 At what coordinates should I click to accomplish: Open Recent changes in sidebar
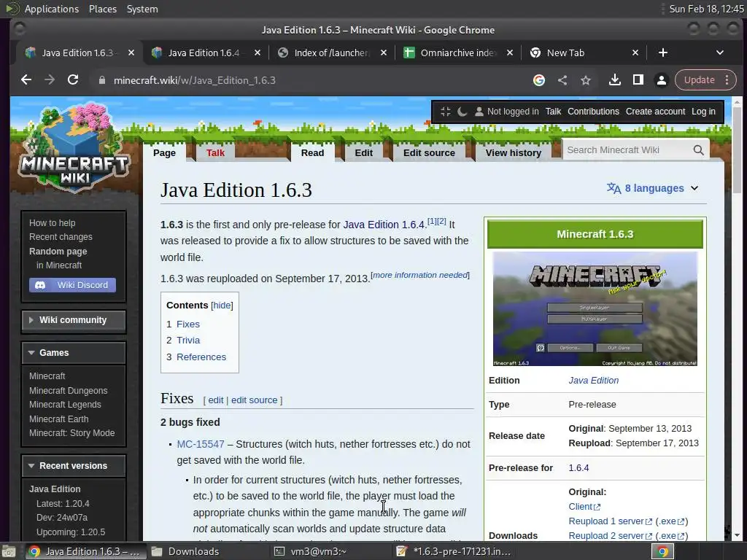61,237
